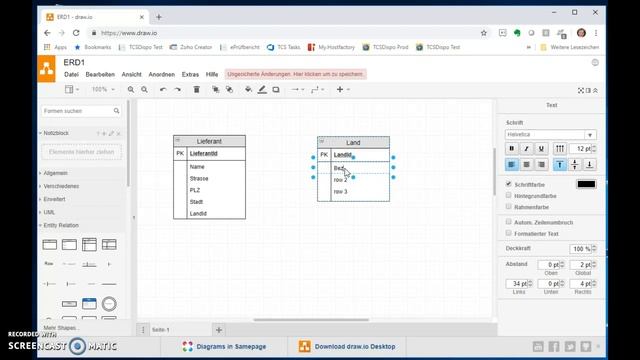Viewport: 640px width, 360px height.
Task: Enable Formatierter Text checkbox
Action: (x=509, y=233)
